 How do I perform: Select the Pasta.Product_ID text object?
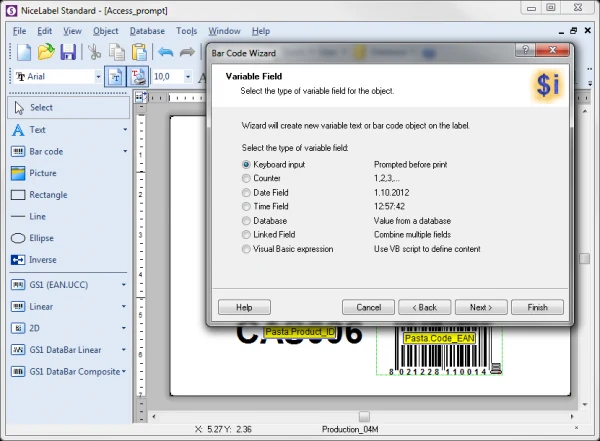click(300, 332)
